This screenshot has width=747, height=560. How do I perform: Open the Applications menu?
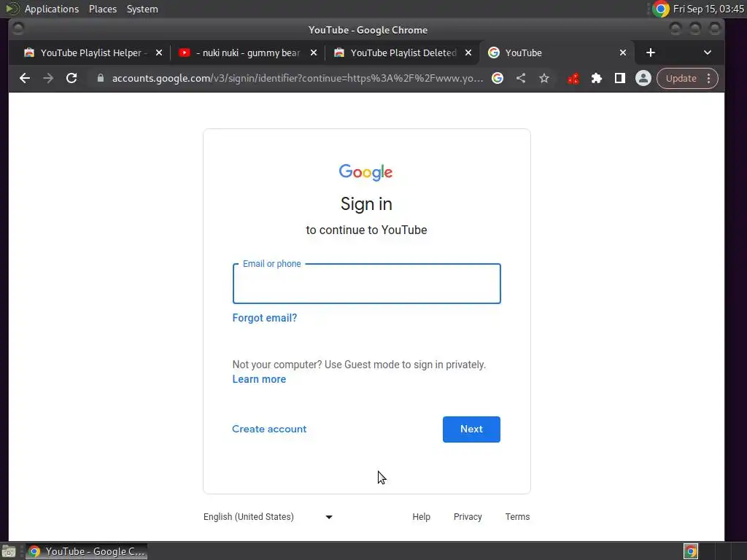pos(52,9)
